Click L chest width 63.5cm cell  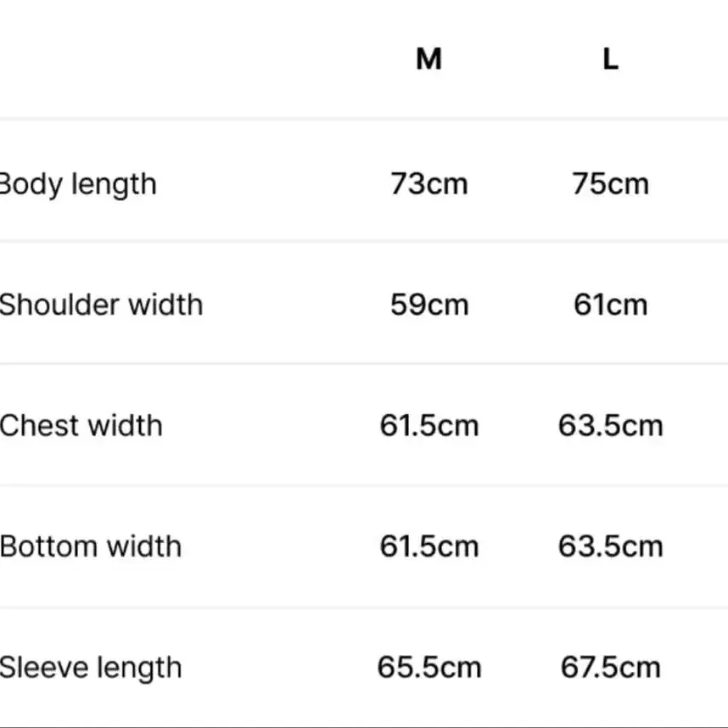(x=610, y=425)
